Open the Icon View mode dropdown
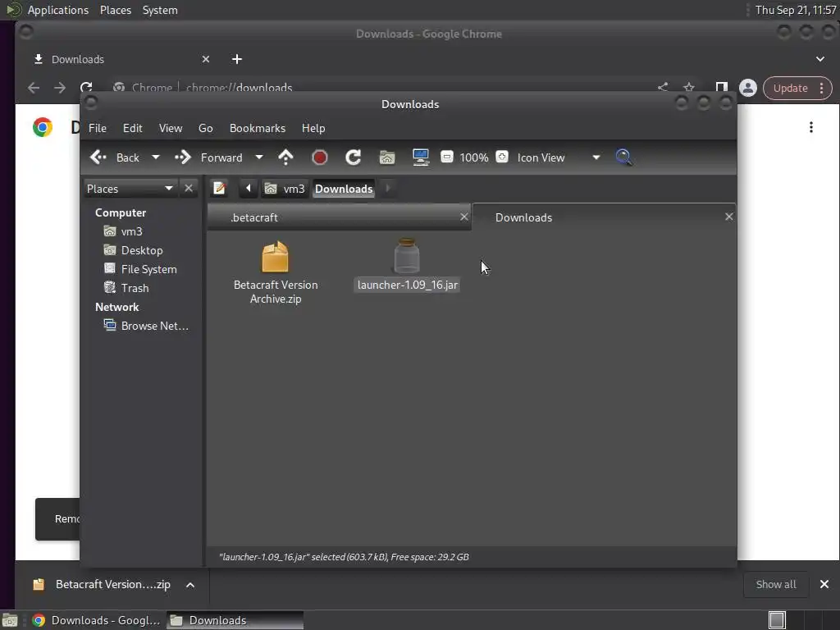 [x=558, y=157]
